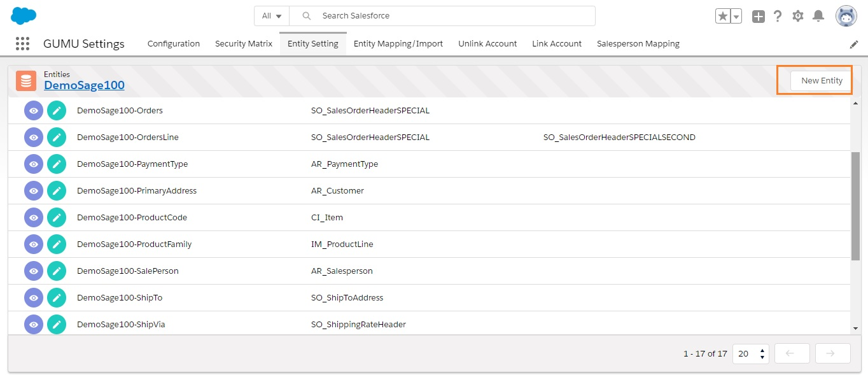Open Favorites star icon
This screenshot has width=868, height=375.
[722, 16]
